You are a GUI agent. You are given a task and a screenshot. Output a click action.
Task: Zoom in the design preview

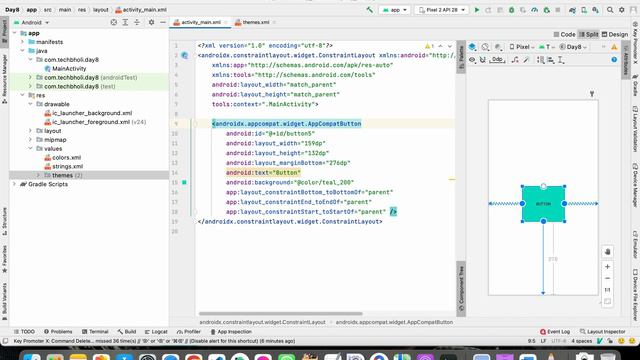tap(607, 267)
